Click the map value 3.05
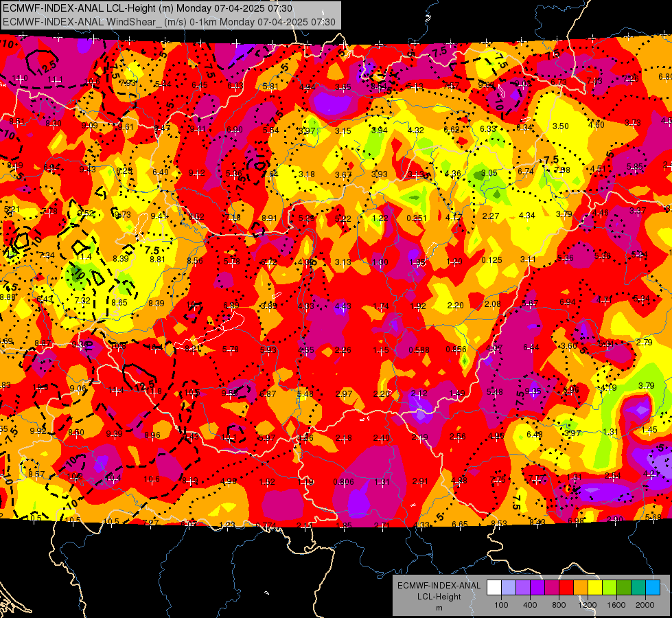Screen dimensions: 672x618 489,173
